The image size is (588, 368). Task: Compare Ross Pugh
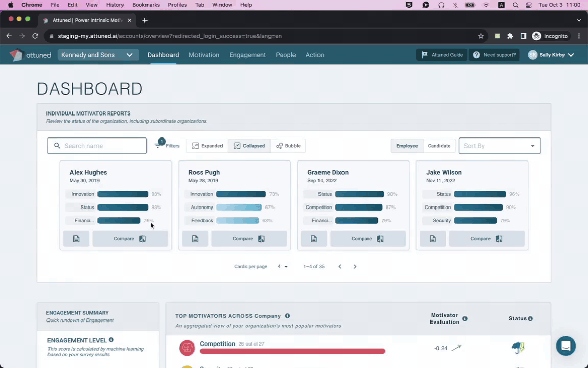point(249,239)
